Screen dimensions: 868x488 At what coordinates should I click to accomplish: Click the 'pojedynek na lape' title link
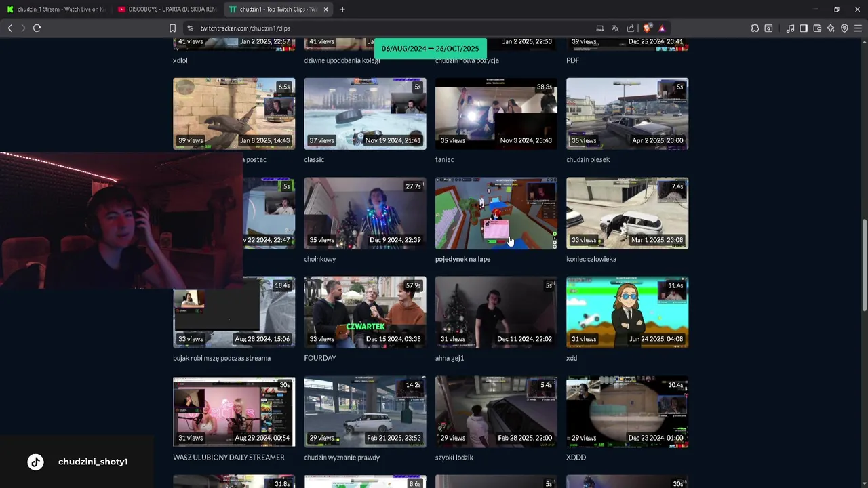click(x=462, y=259)
